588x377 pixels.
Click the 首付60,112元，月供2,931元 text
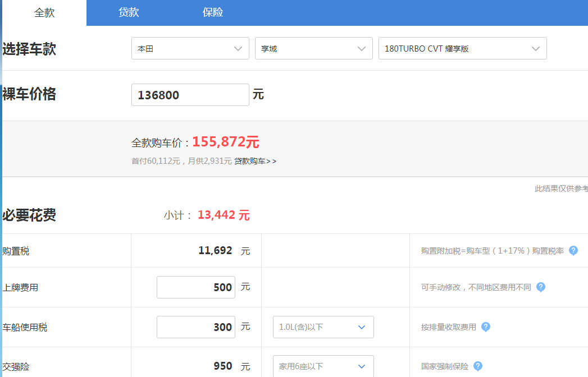click(x=181, y=161)
